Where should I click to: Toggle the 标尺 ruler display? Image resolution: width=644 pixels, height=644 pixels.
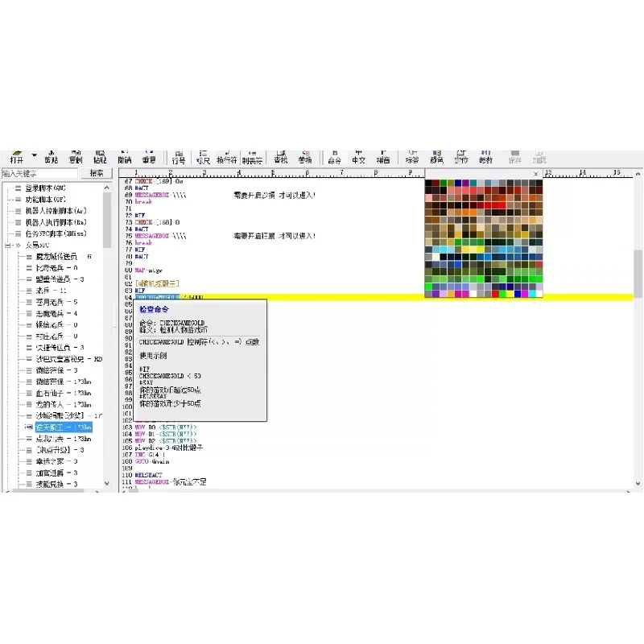tap(203, 158)
